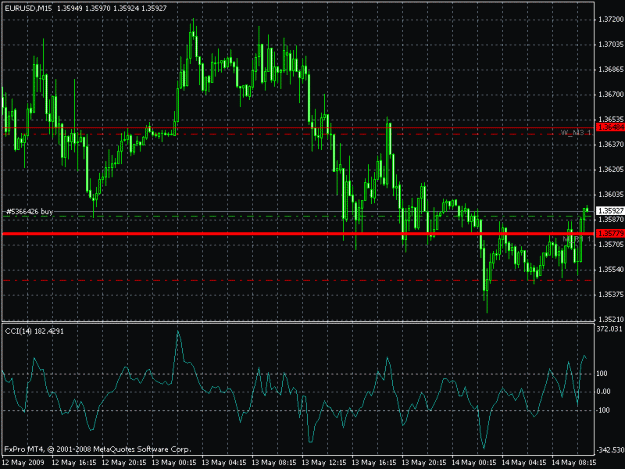Image resolution: width=625 pixels, height=469 pixels.
Task: Click the 13 May 08:15 time label
Action: point(274,463)
